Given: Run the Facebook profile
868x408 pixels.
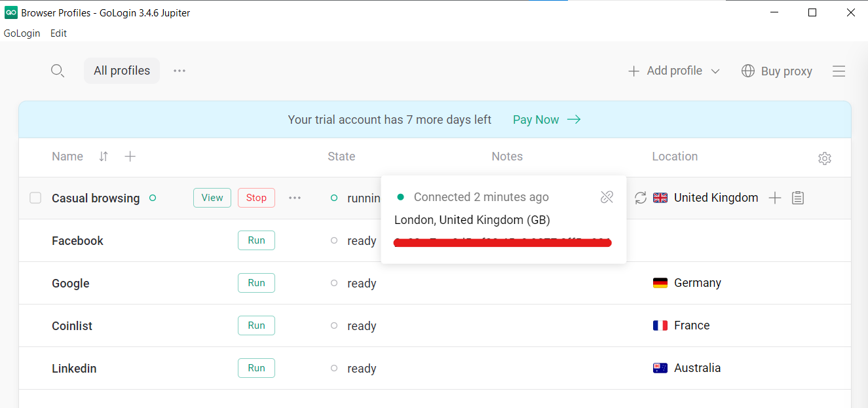Looking at the screenshot, I should point(256,240).
